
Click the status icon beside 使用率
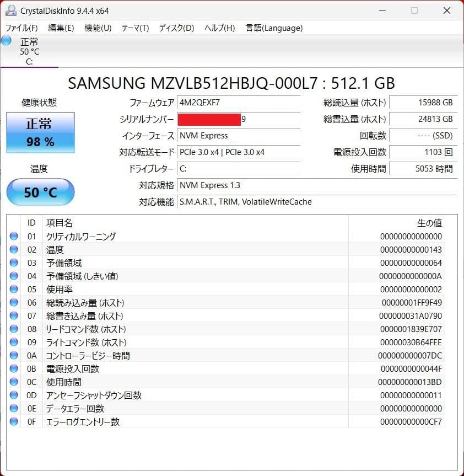[x=14, y=290]
